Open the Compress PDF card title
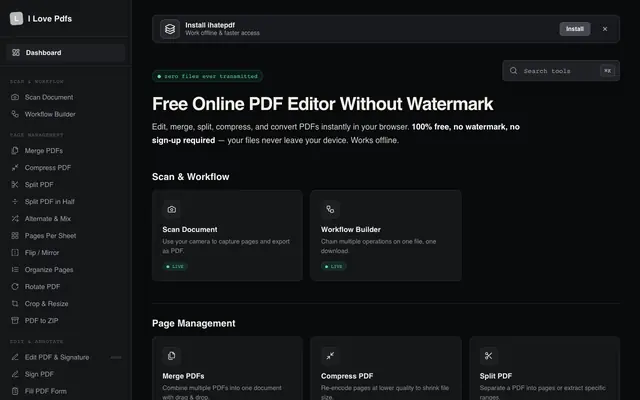This screenshot has width=640, height=400. (x=347, y=376)
